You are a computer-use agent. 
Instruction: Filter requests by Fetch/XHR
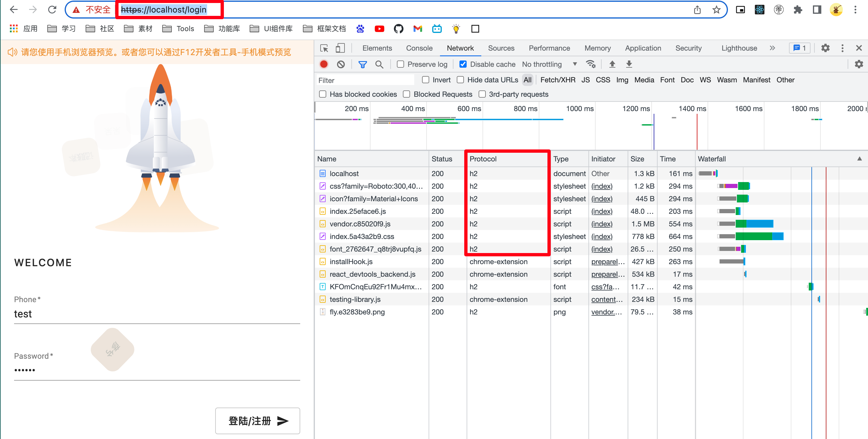[558, 80]
